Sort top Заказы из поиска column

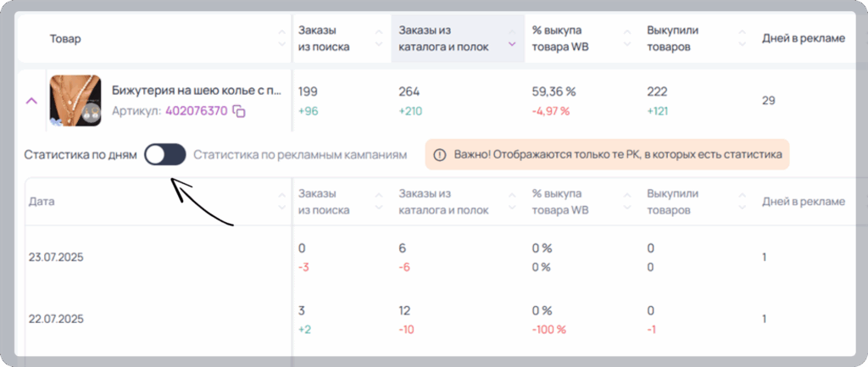[379, 38]
